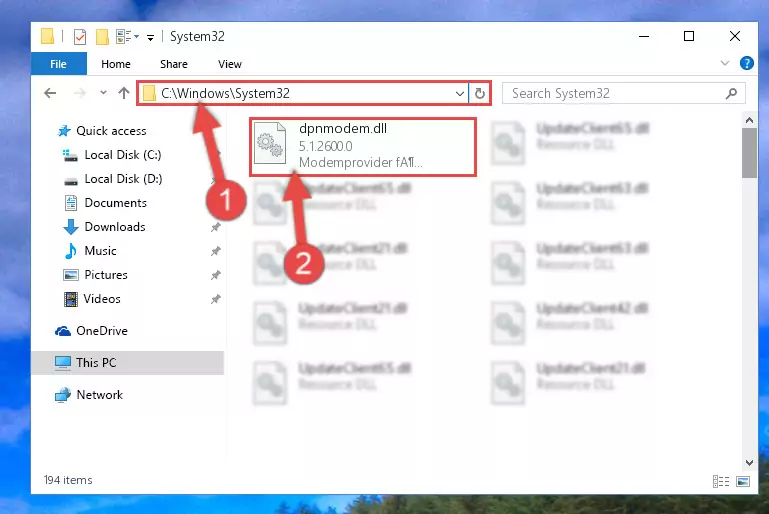769x514 pixels.
Task: Click the Search System32 field
Action: click(623, 93)
